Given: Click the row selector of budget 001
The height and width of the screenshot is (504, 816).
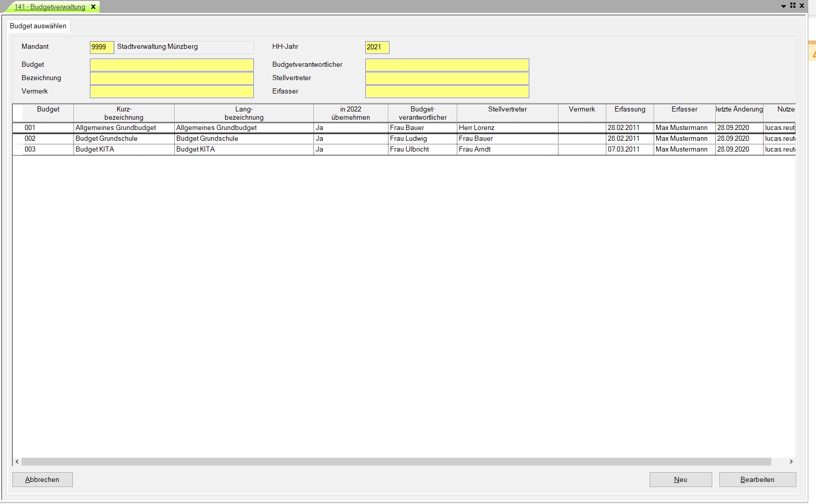Looking at the screenshot, I should 18,128.
